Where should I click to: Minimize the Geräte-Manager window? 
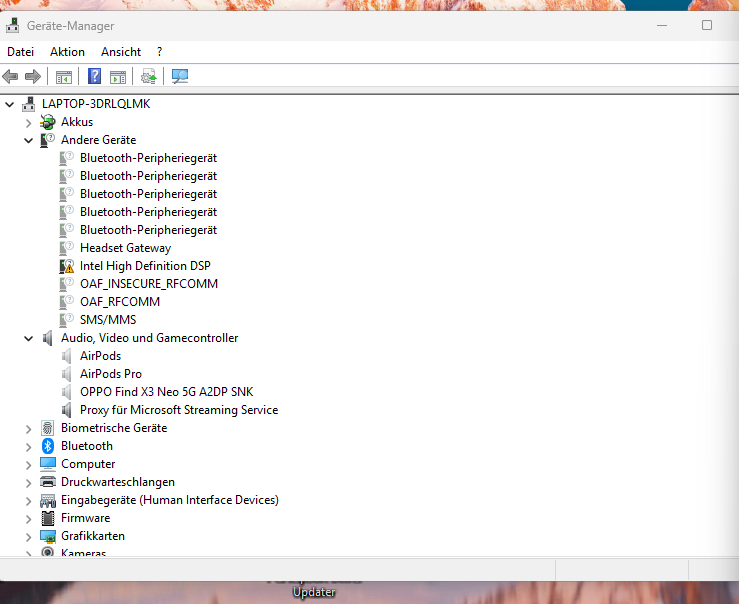click(662, 25)
